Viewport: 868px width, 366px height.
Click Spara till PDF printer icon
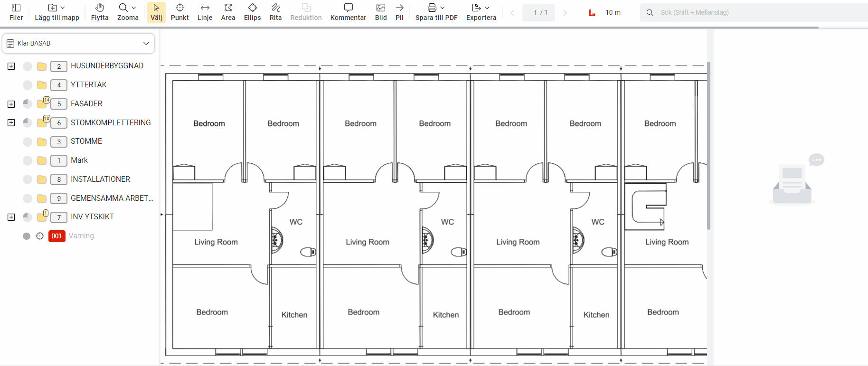(432, 8)
